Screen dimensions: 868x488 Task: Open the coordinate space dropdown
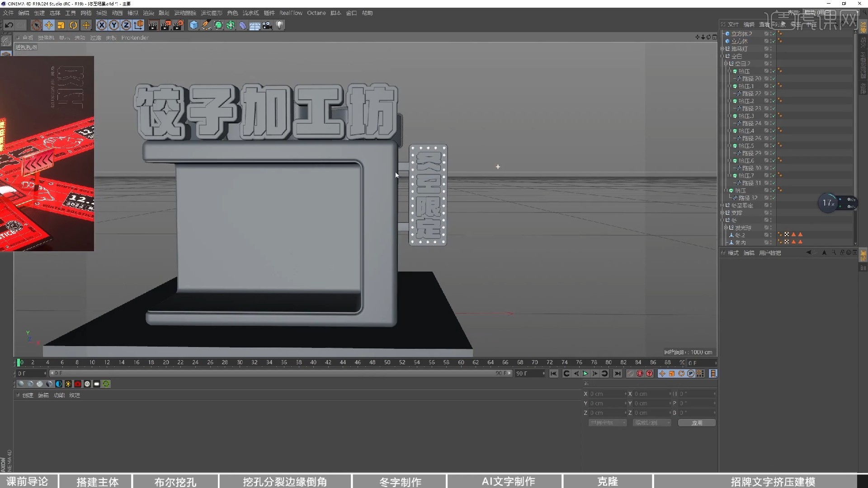click(607, 423)
